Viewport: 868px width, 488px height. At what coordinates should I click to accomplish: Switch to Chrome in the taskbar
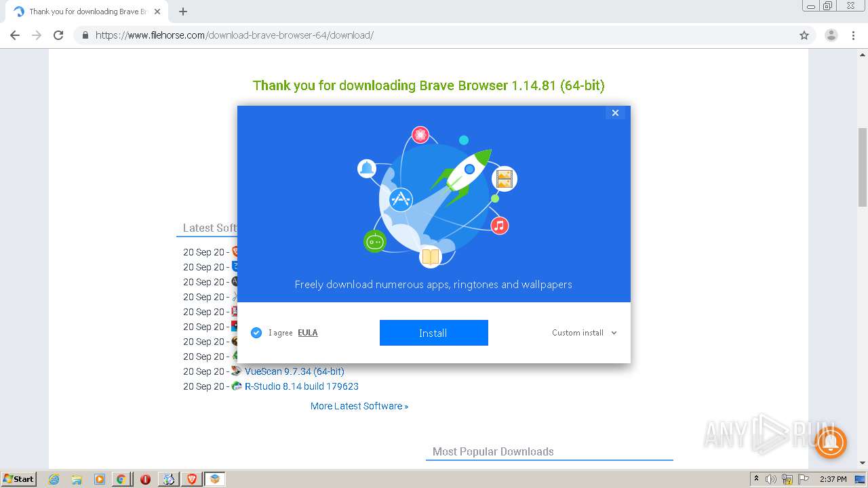coord(121,479)
